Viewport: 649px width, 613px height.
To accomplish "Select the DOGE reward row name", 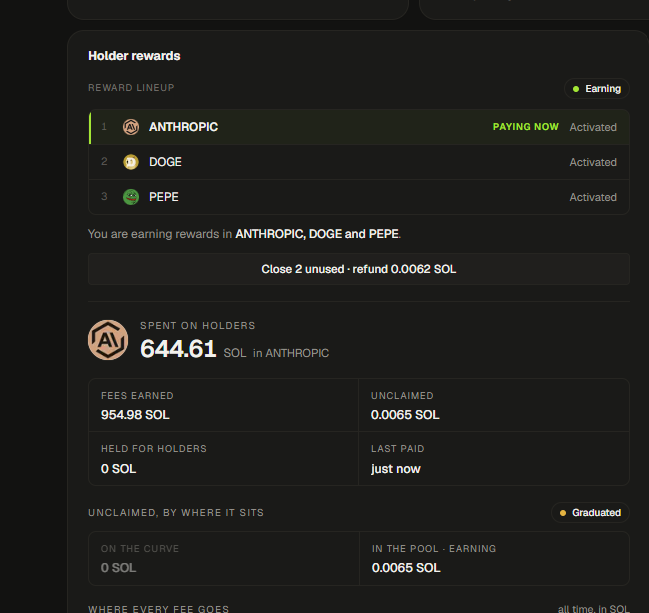I will coord(165,162).
